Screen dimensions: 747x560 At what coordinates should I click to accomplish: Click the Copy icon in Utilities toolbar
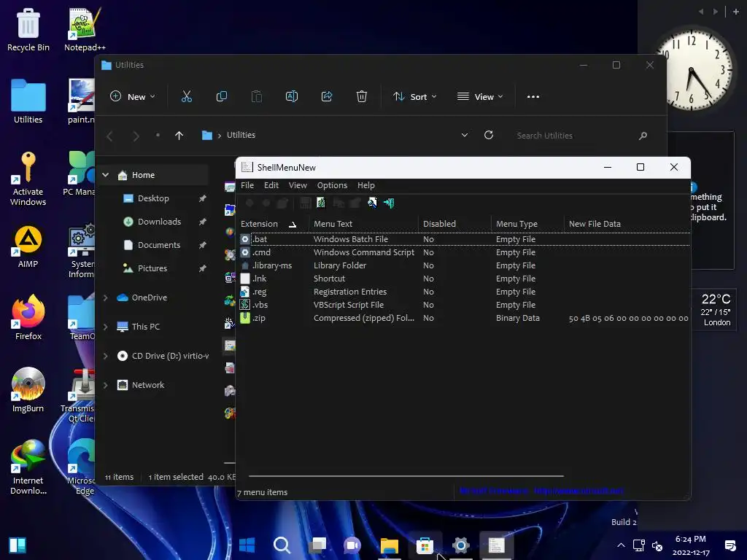click(222, 97)
